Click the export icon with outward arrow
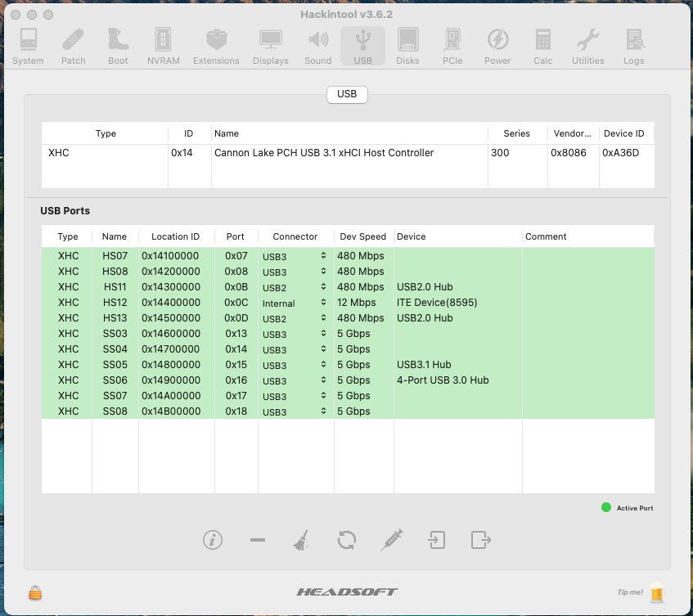The width and height of the screenshot is (693, 616). click(481, 540)
